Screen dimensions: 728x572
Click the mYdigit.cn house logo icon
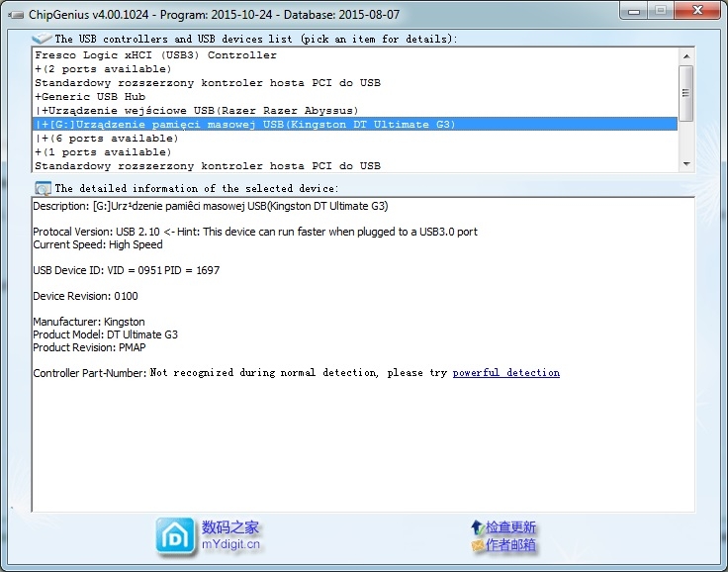click(175, 536)
